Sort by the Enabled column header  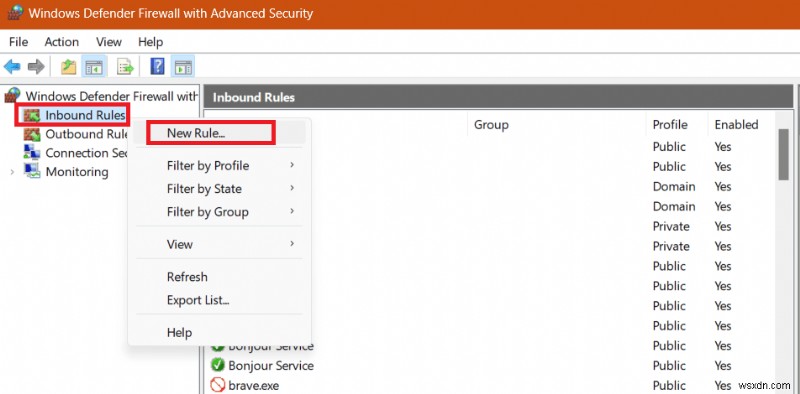tap(736, 125)
